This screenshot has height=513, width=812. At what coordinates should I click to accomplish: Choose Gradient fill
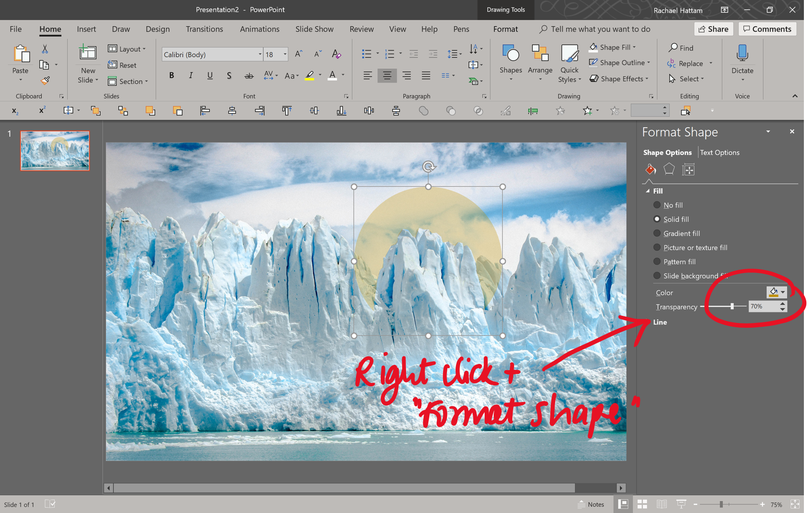(657, 233)
